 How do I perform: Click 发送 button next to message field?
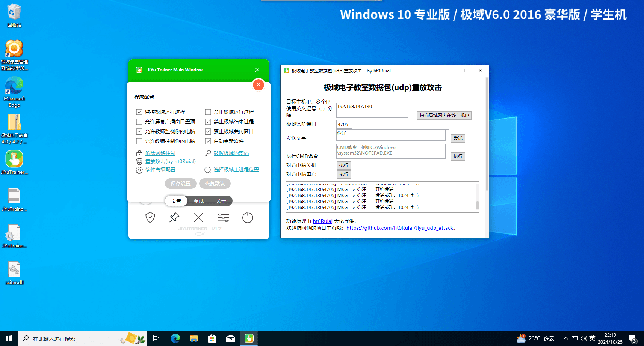point(458,138)
